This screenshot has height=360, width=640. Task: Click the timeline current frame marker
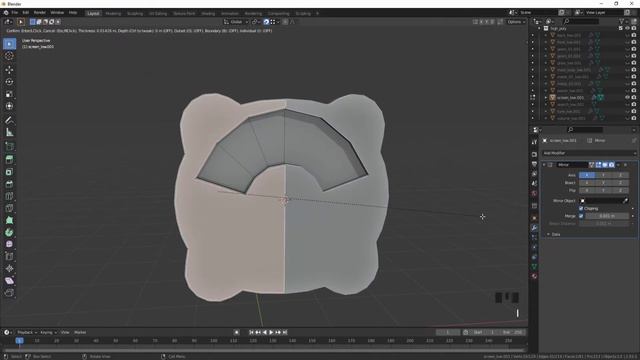19,341
